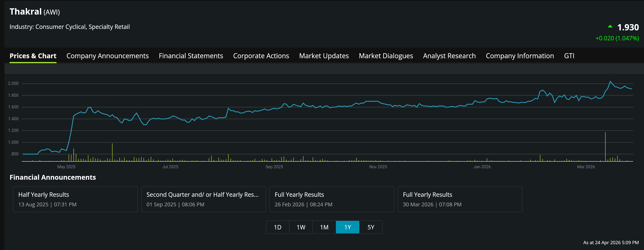
Task: Click the 1.000 y-axis label
Action: 13,142
